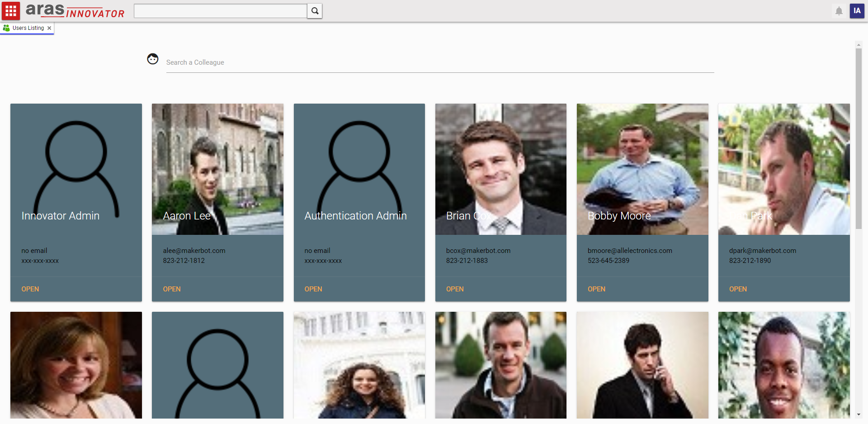Click the dpark@makerbot.com email text
Screen dimensions: 868x424
[x=763, y=251]
